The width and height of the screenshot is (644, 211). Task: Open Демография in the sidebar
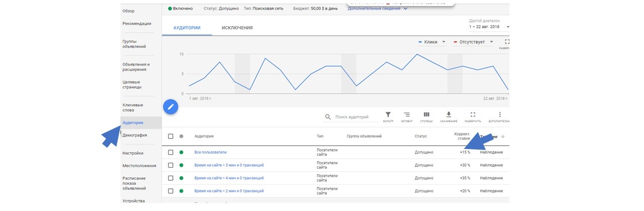[135, 135]
